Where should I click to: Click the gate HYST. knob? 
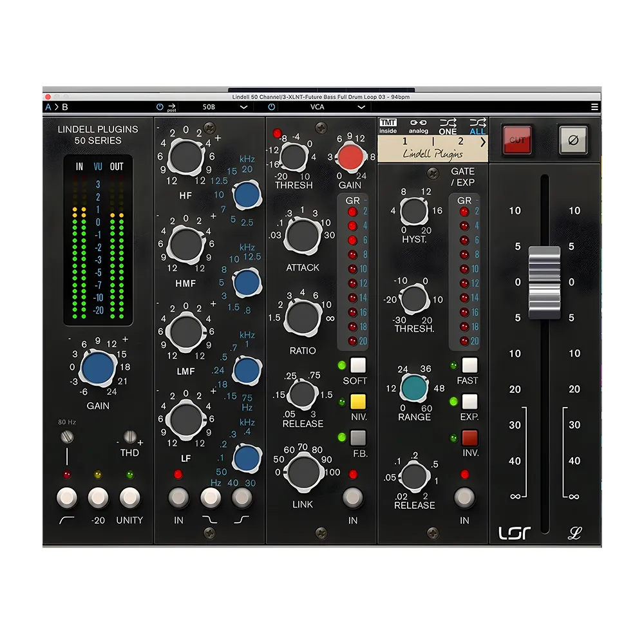click(x=414, y=211)
